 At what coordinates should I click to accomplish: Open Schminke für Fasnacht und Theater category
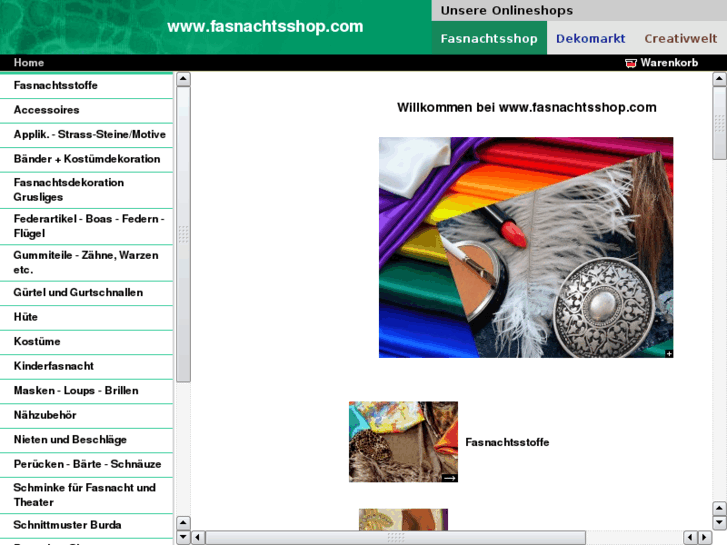pyautogui.click(x=86, y=495)
